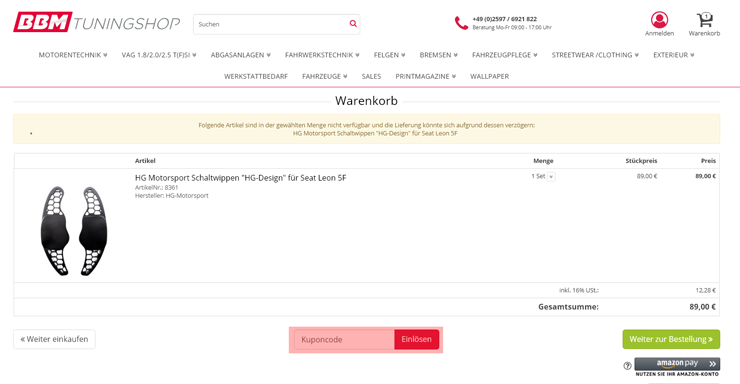
Task: Open the Werkstattbedarf menu item
Action: point(256,76)
